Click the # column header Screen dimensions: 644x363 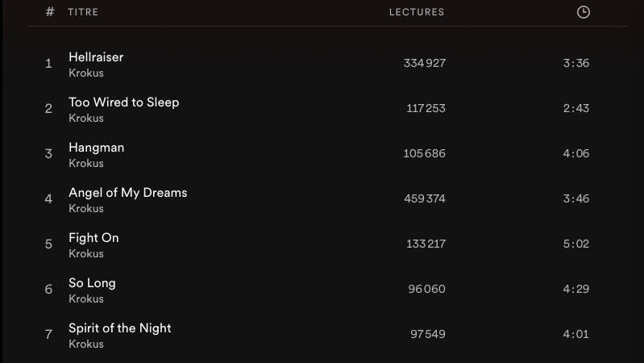point(50,12)
